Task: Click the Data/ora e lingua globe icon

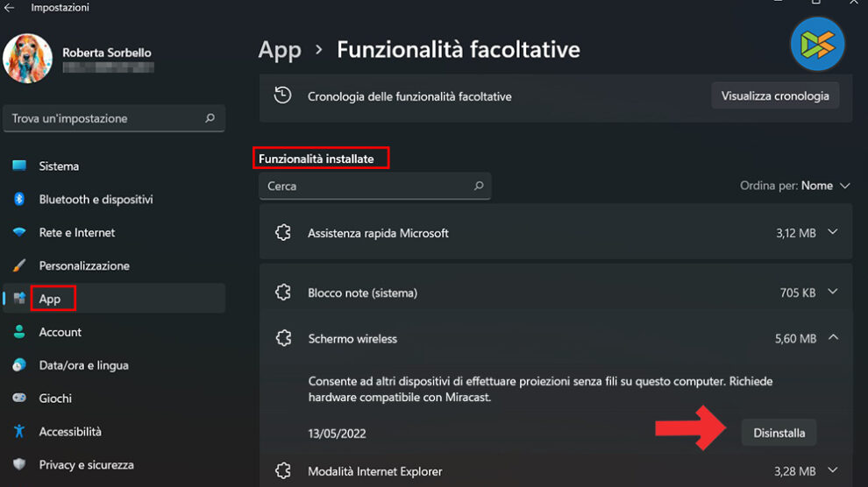Action: point(19,365)
